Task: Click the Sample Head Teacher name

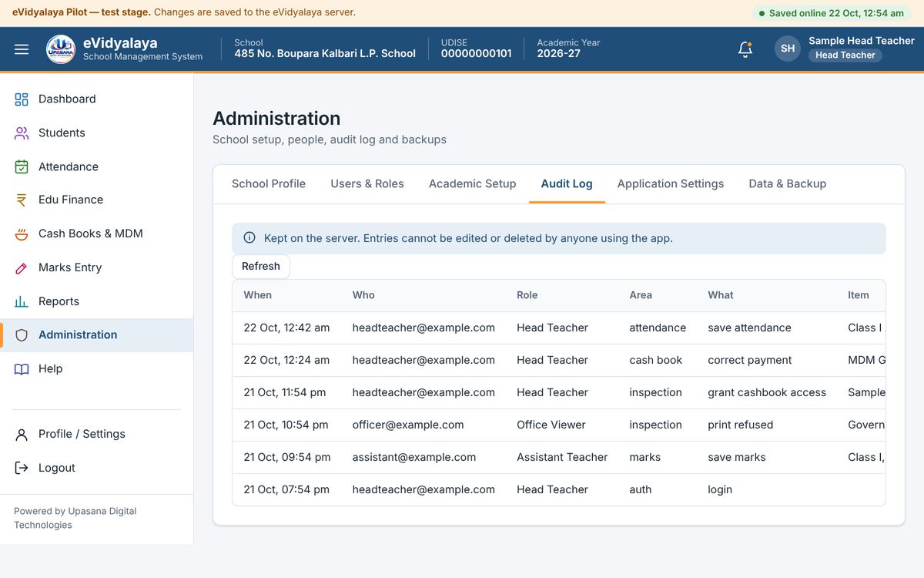Action: click(x=862, y=41)
